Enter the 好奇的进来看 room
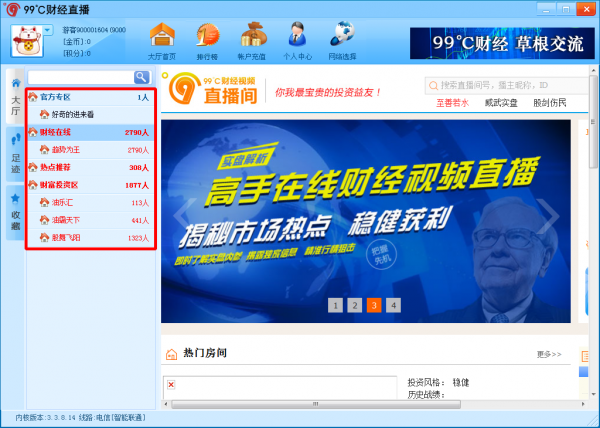 tap(90, 114)
